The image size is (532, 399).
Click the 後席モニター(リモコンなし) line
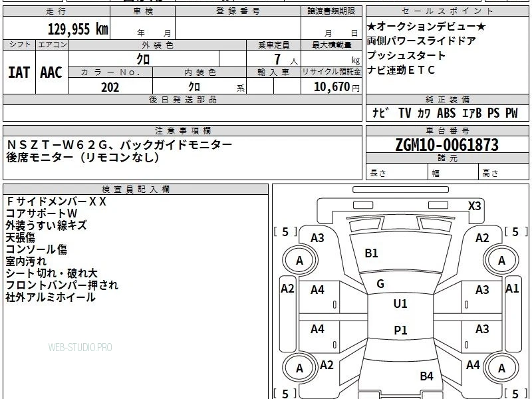pos(82,157)
